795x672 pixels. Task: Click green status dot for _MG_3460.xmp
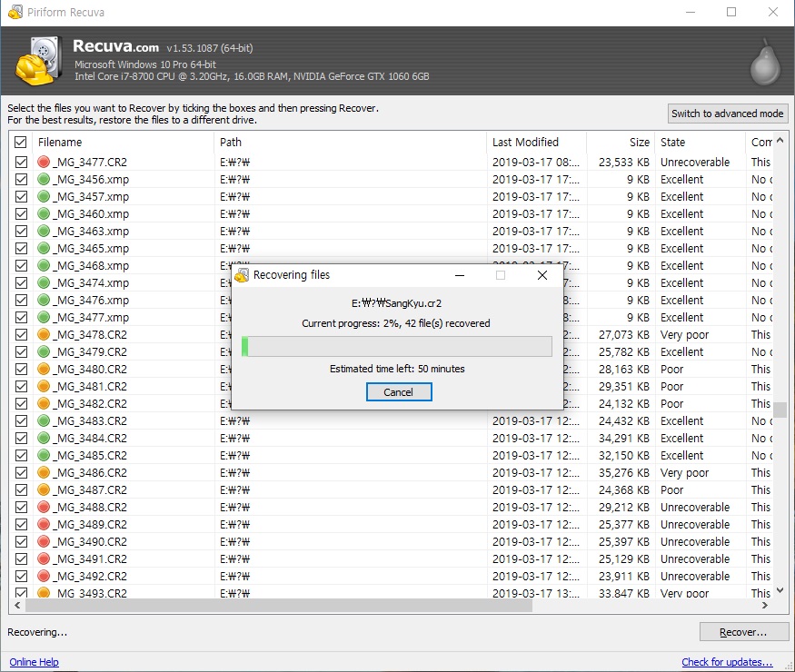pyautogui.click(x=44, y=214)
